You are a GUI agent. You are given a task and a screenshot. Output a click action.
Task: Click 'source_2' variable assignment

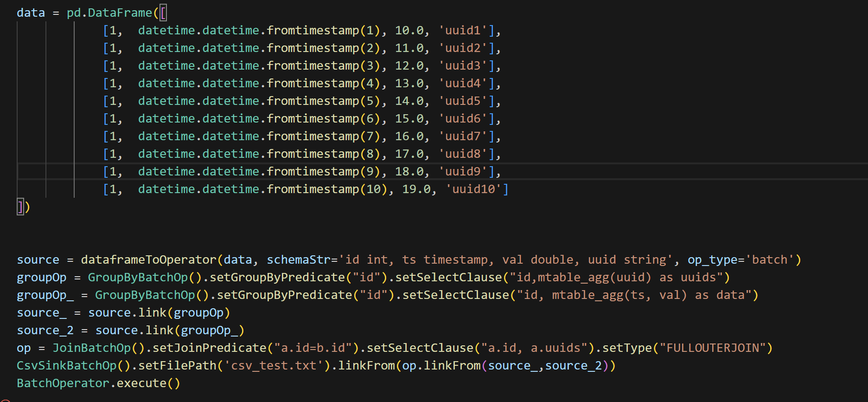click(x=45, y=331)
